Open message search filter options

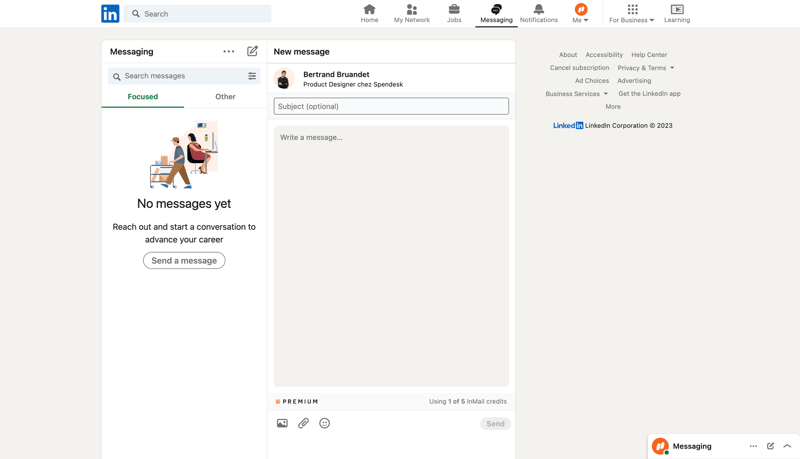pos(252,76)
